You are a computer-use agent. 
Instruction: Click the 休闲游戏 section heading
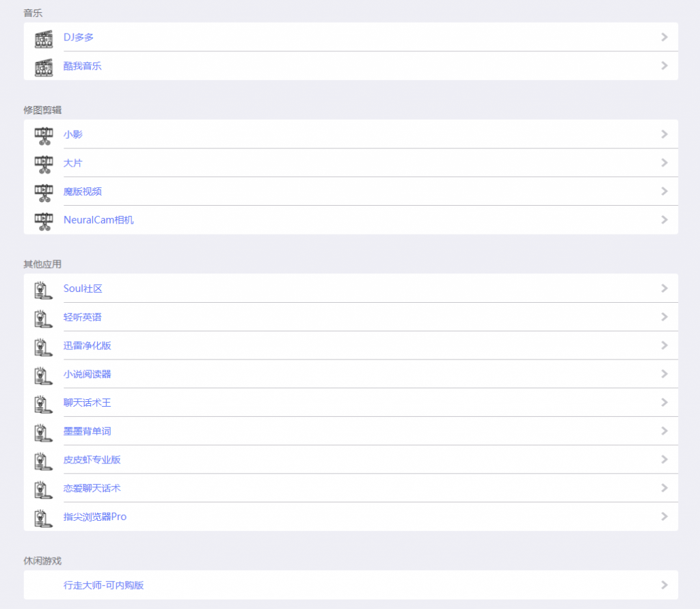(42, 561)
